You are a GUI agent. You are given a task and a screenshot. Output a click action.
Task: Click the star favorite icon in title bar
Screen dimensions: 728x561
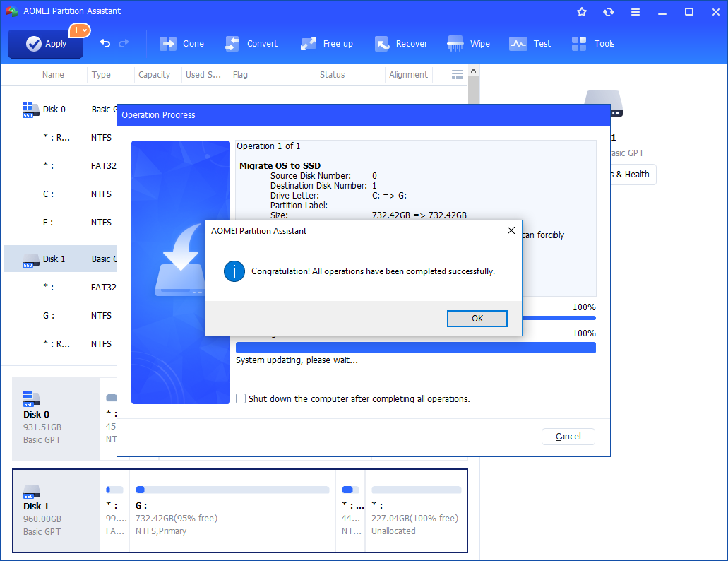pos(582,11)
